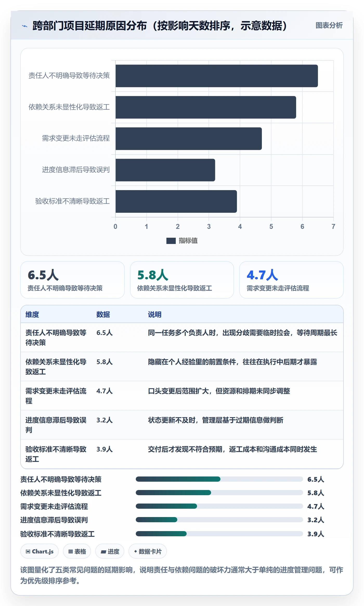This screenshot has width=364, height=606.
Task: Click the 6.5人 progress bar
Action: click(x=219, y=479)
